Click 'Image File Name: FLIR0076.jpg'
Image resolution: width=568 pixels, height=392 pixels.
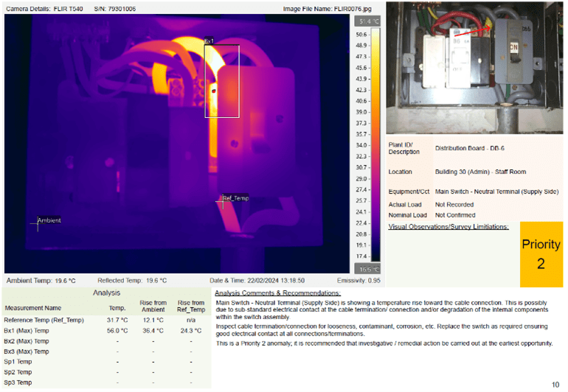327,9
